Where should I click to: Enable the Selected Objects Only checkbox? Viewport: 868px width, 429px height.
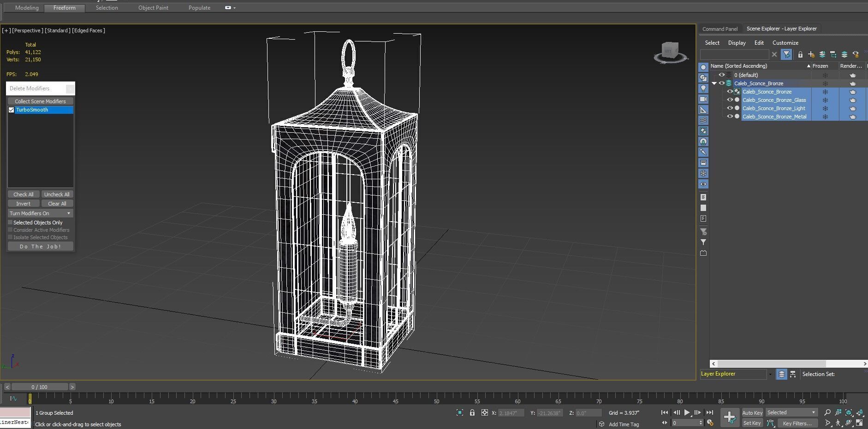[10, 223]
